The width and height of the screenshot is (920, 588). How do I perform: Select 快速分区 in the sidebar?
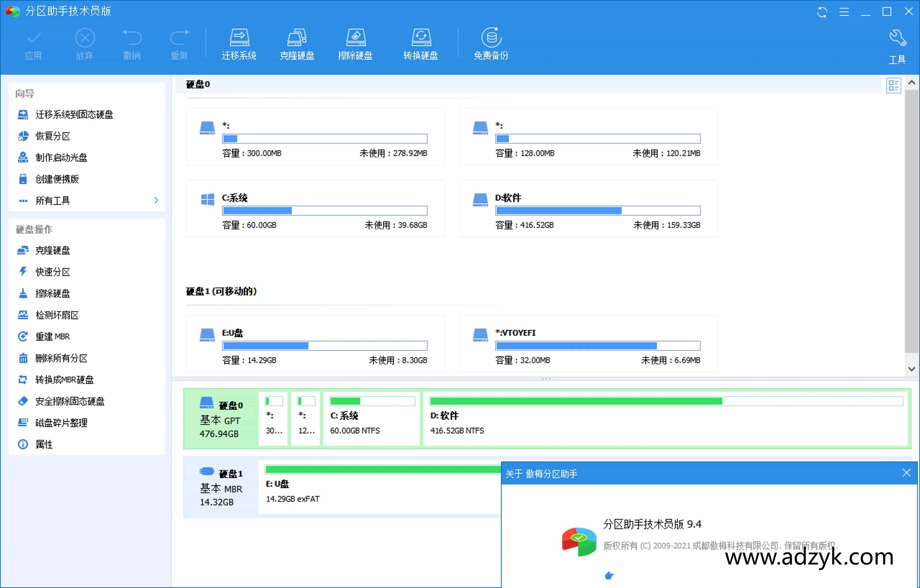point(53,272)
